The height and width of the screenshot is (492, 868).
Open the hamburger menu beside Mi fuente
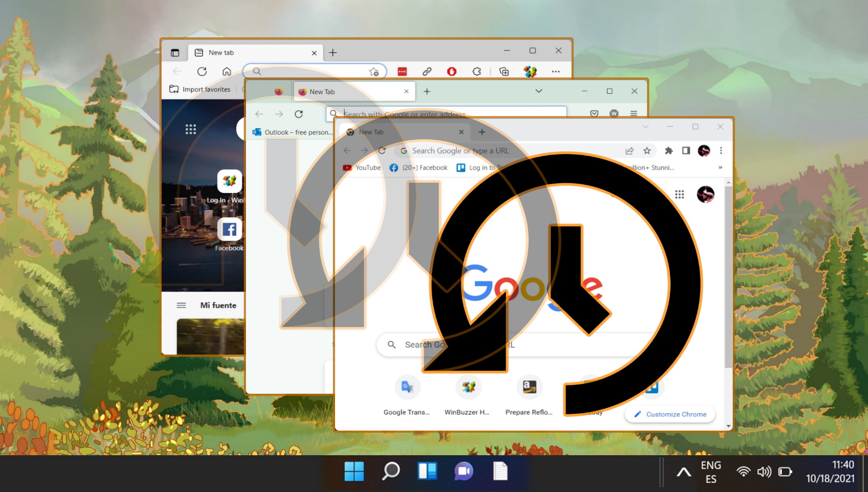pos(181,305)
